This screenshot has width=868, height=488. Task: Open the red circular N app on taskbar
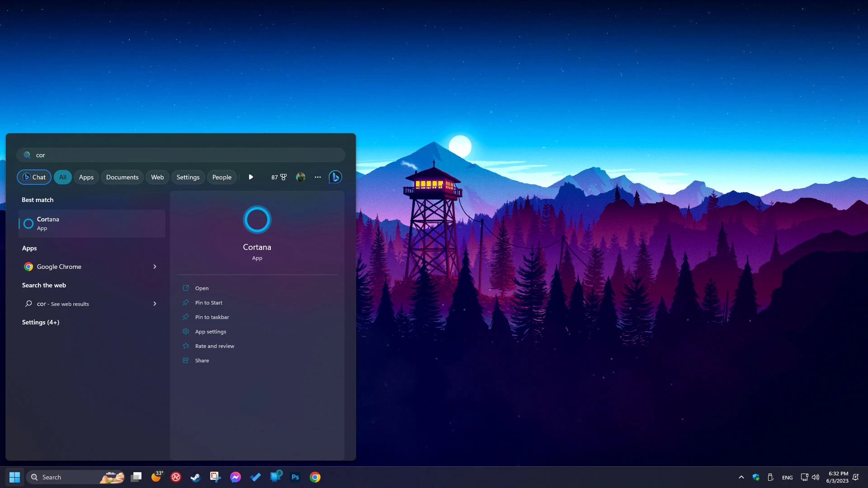(x=176, y=477)
